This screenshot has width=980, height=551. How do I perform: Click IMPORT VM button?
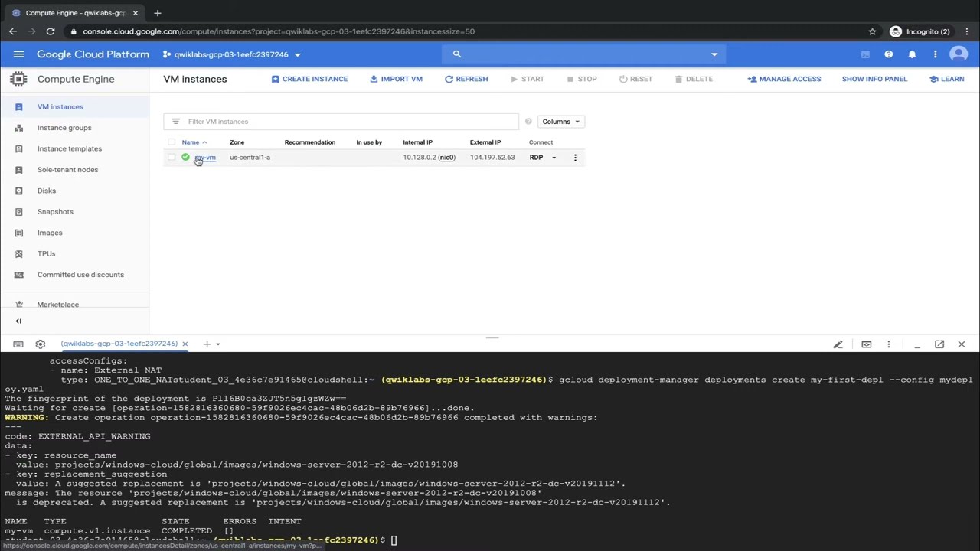397,79
